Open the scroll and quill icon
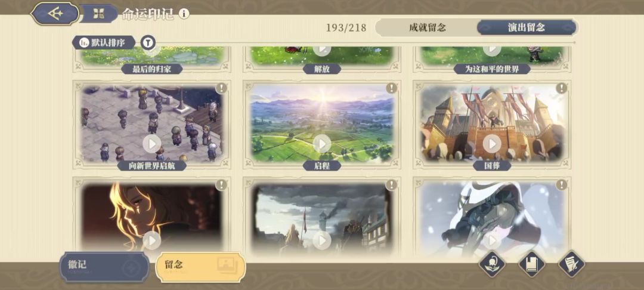The image size is (644, 290). [572, 264]
